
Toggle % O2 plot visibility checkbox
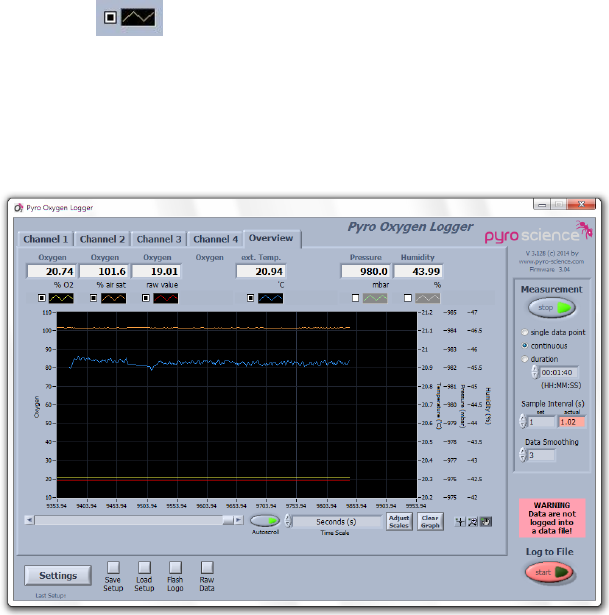(42, 298)
